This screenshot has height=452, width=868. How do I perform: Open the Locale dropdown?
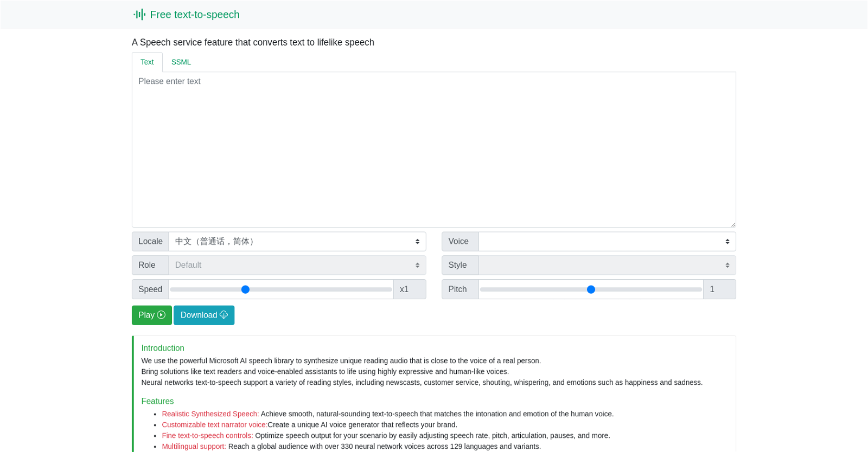click(x=297, y=242)
